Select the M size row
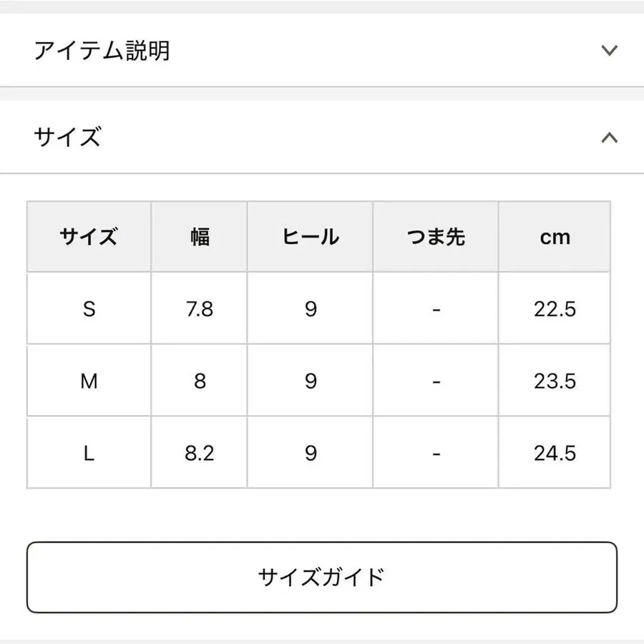This screenshot has width=644, height=644. [89, 380]
